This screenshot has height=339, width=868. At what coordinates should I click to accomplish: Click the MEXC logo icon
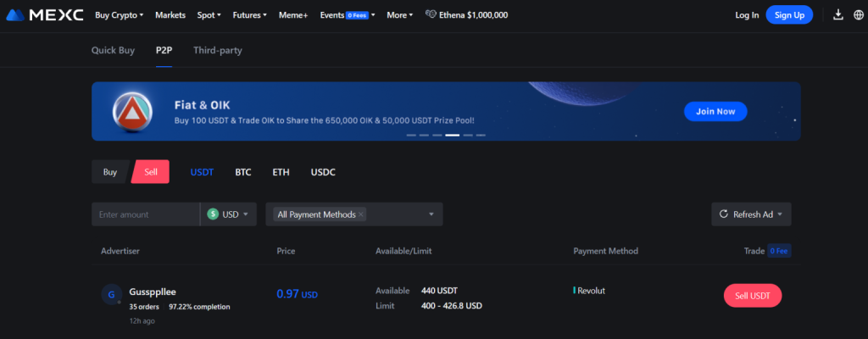[x=16, y=14]
